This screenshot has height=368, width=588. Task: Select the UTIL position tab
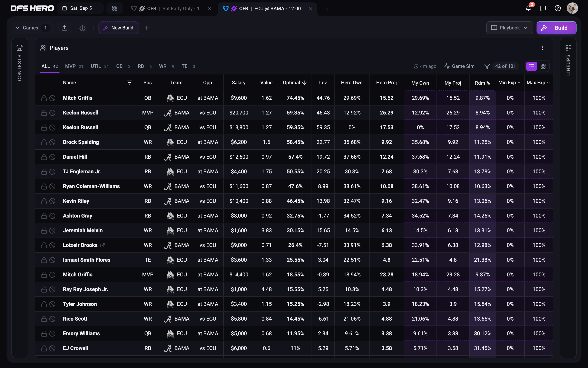pos(99,66)
